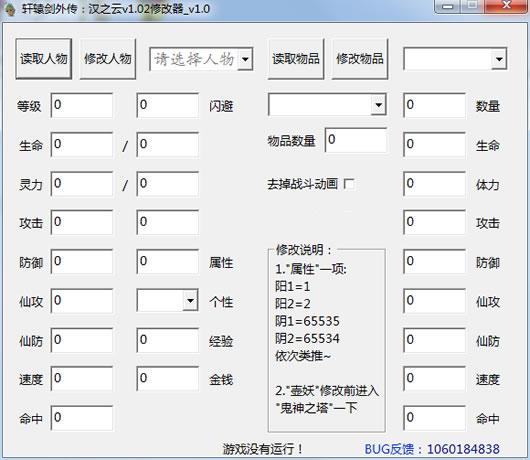530x460 pixels.
Task: Click the max 生命 input after slash
Action: pos(168,145)
